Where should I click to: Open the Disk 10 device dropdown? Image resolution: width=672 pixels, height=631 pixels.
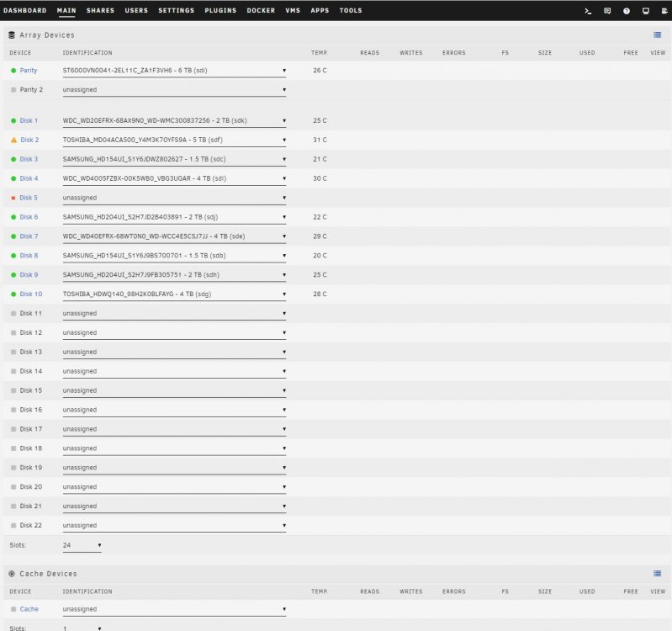[x=174, y=294]
